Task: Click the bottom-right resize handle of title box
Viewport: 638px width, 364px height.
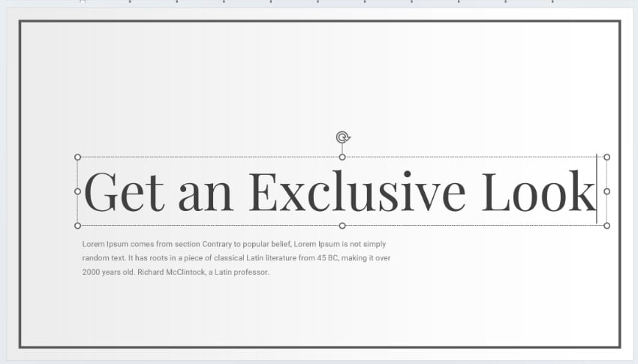Action: point(606,225)
